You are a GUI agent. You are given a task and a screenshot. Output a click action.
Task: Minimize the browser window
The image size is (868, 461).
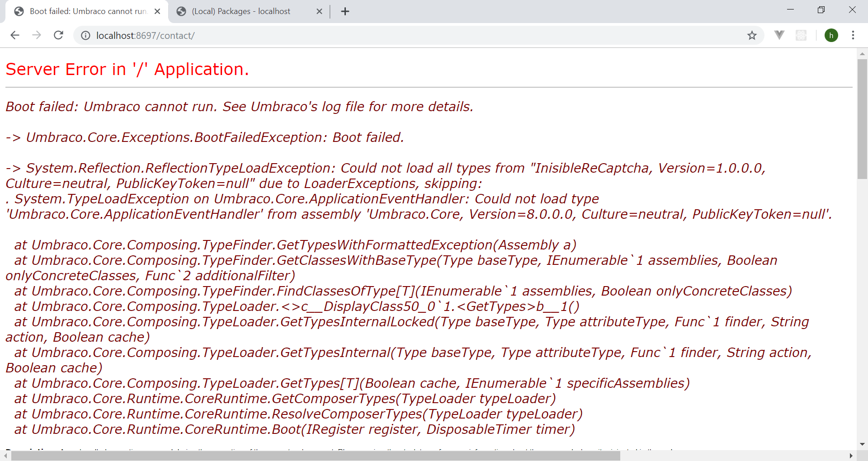coord(790,10)
